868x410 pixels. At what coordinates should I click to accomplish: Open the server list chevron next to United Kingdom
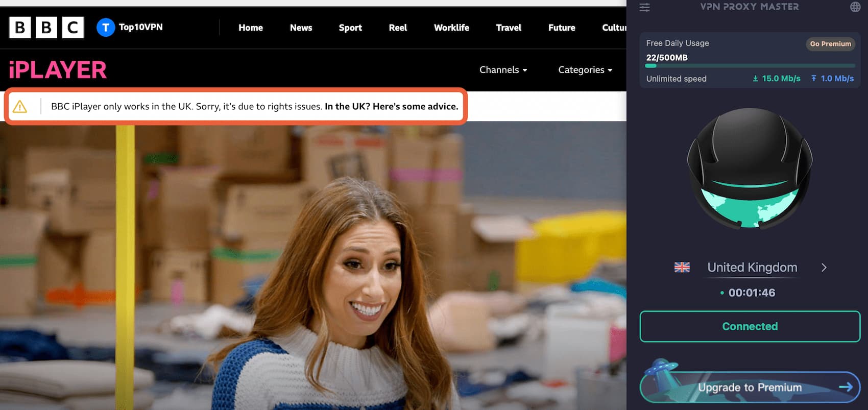point(824,268)
